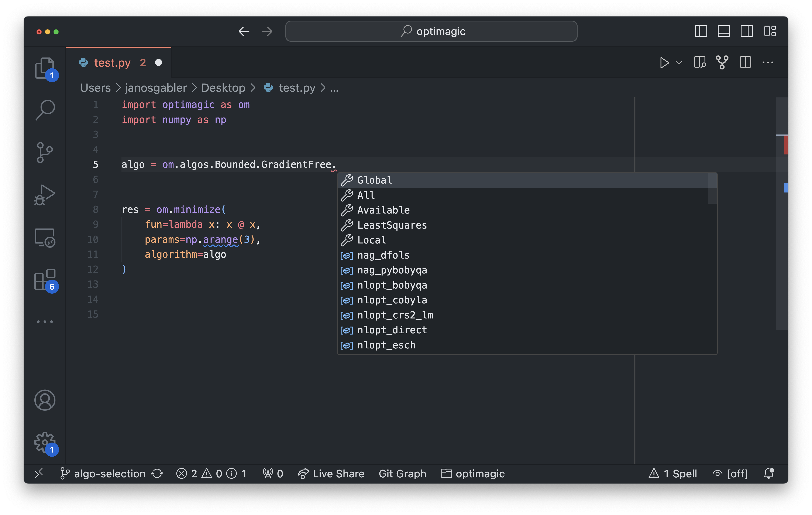The height and width of the screenshot is (515, 812).
Task: Select Available in the autocomplete list
Action: click(527, 210)
